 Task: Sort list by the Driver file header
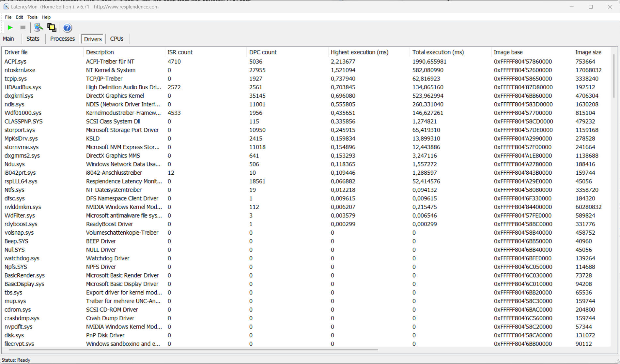point(16,52)
